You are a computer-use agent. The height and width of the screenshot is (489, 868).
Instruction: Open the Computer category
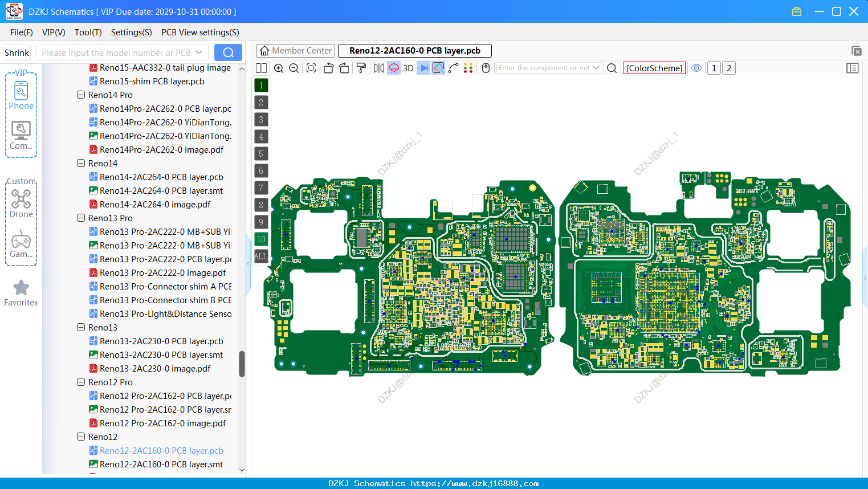pos(21,136)
